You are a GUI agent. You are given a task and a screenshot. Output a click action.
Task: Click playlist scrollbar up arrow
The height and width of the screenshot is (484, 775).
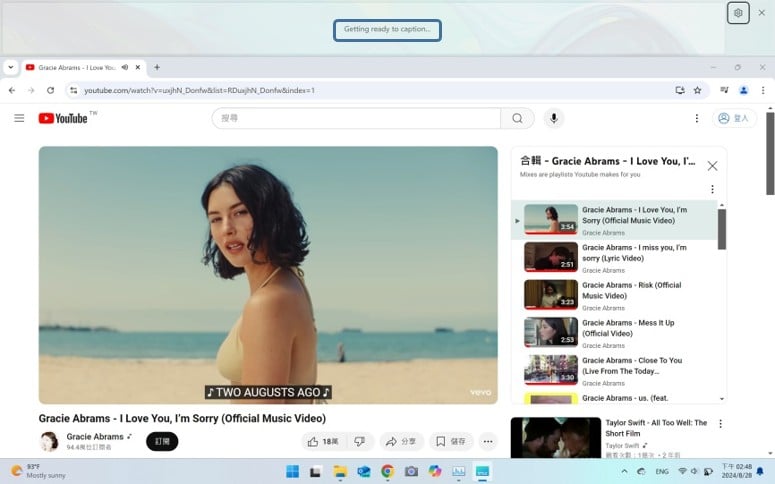pyautogui.click(x=722, y=205)
